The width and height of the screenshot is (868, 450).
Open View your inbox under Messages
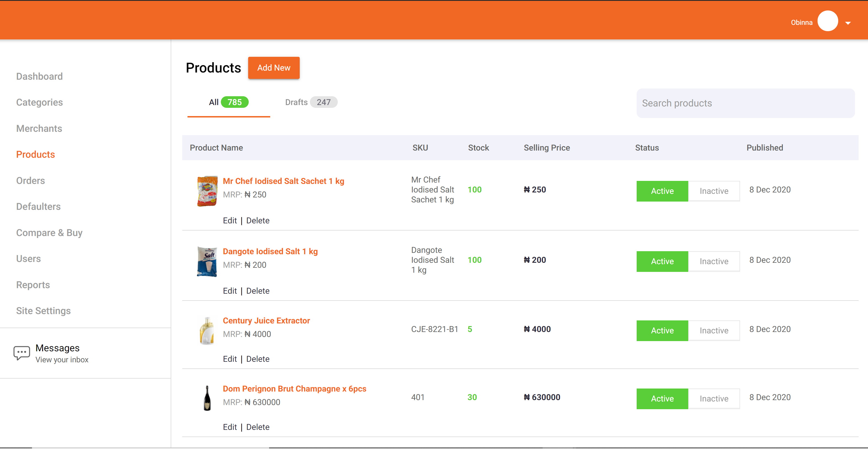click(x=62, y=360)
